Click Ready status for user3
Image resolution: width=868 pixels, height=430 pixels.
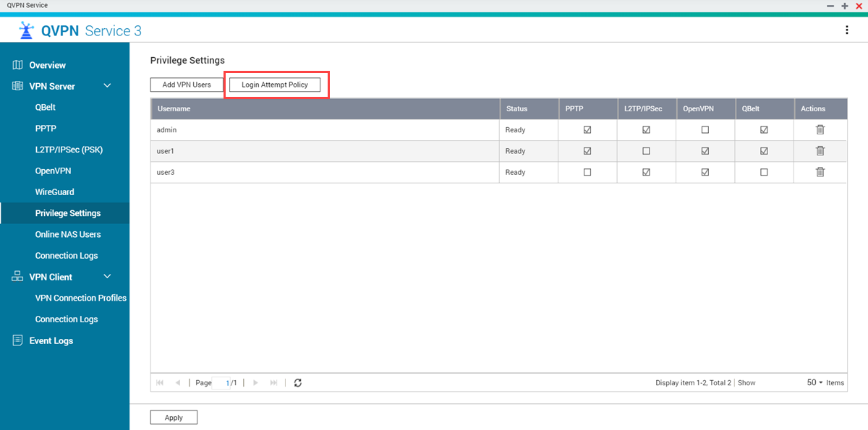coord(515,172)
